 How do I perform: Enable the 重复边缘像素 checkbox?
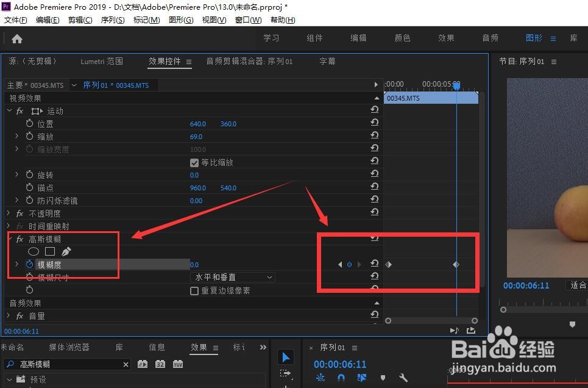[x=194, y=290]
